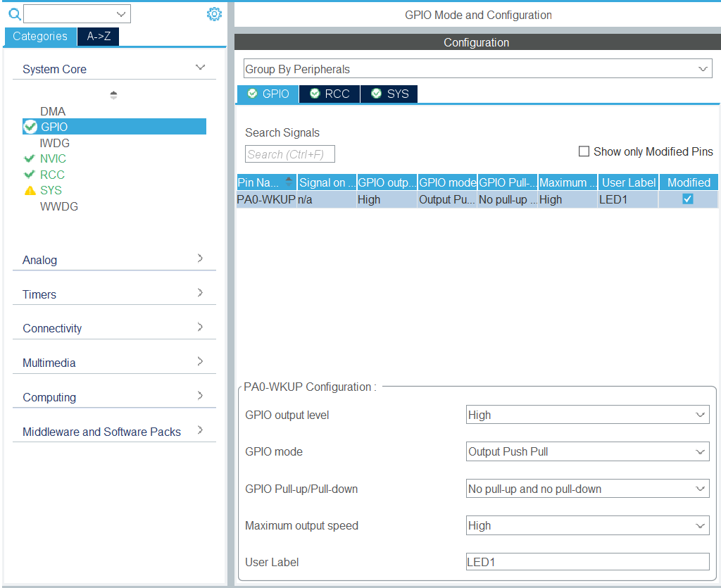The width and height of the screenshot is (721, 588).
Task: Toggle the Modified checkbox for PA0-WKUP
Action: [688, 199]
